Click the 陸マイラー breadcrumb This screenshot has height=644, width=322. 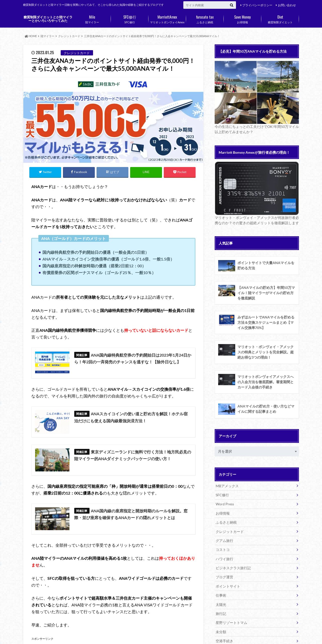point(47,36)
